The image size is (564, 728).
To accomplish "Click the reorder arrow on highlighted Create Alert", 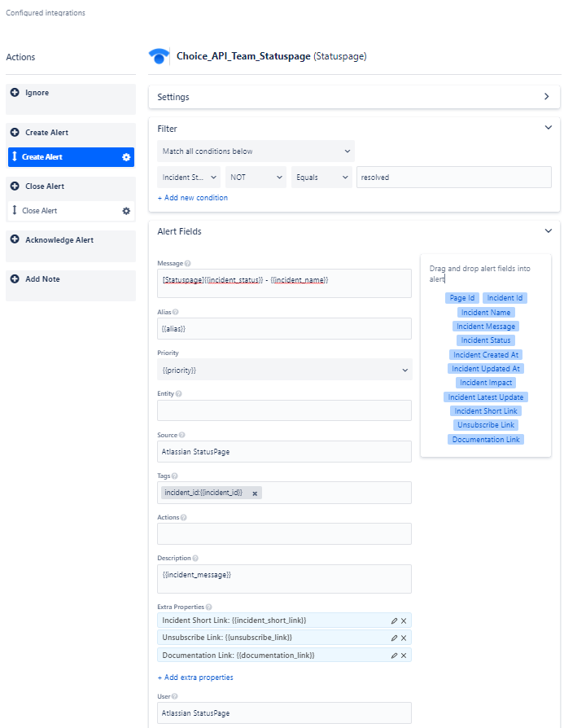I will pyautogui.click(x=15, y=156).
